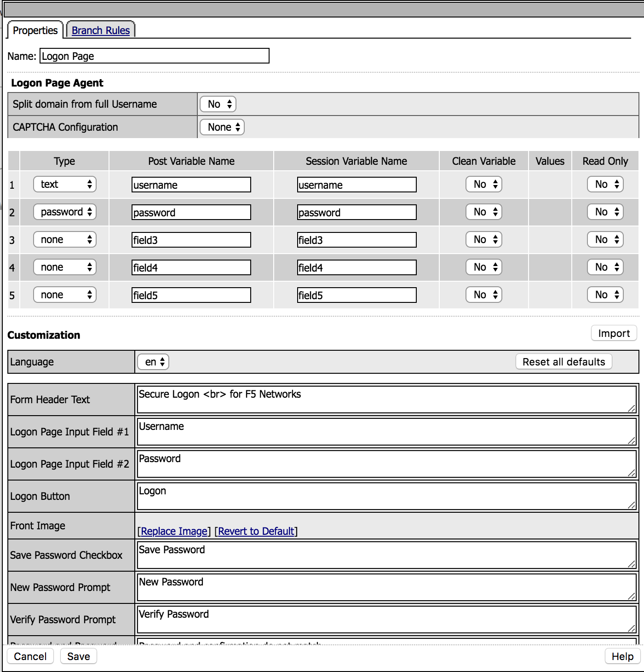Open row 4 Type dropdown

[65, 267]
